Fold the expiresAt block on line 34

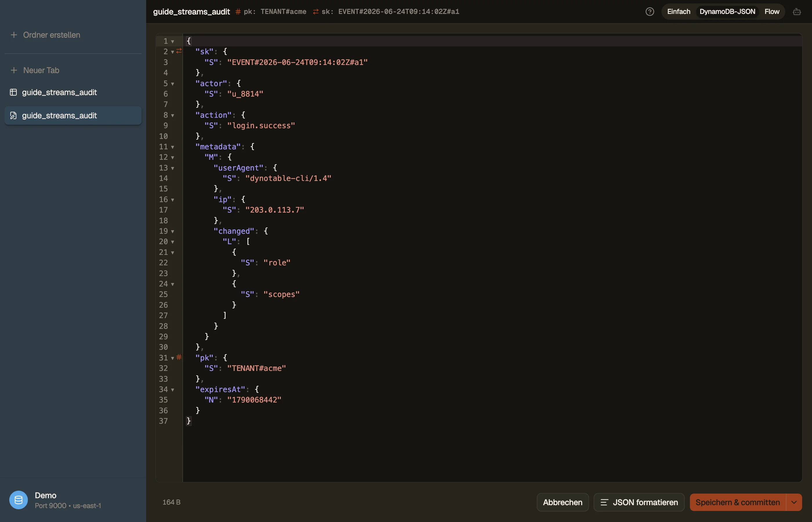point(173,390)
